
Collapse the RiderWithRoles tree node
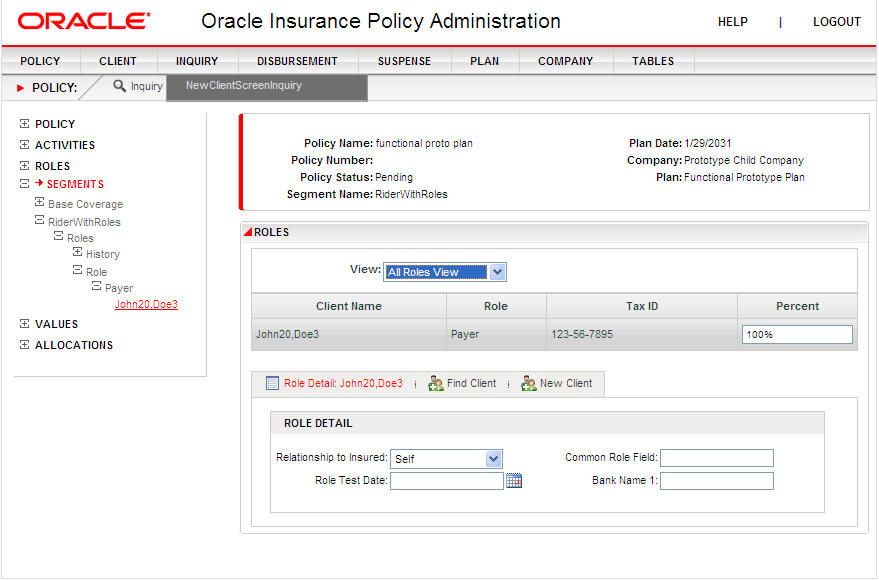pyautogui.click(x=39, y=220)
